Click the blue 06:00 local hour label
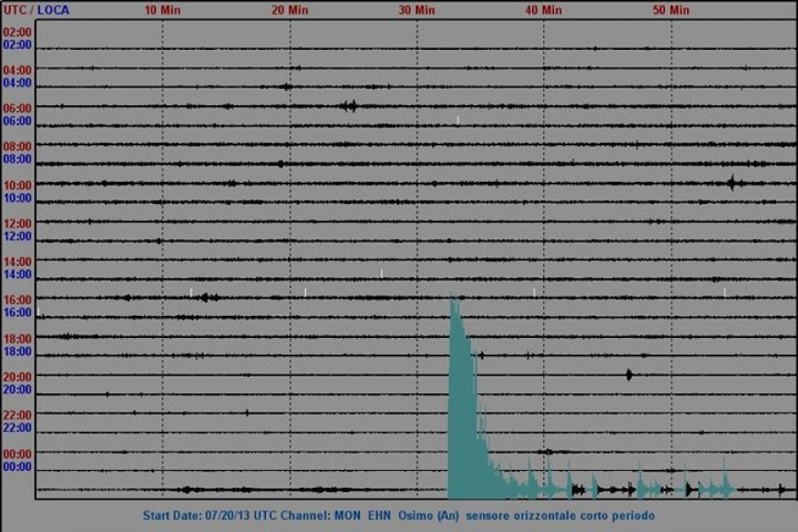Viewport: 798px width, 532px height. [18, 121]
